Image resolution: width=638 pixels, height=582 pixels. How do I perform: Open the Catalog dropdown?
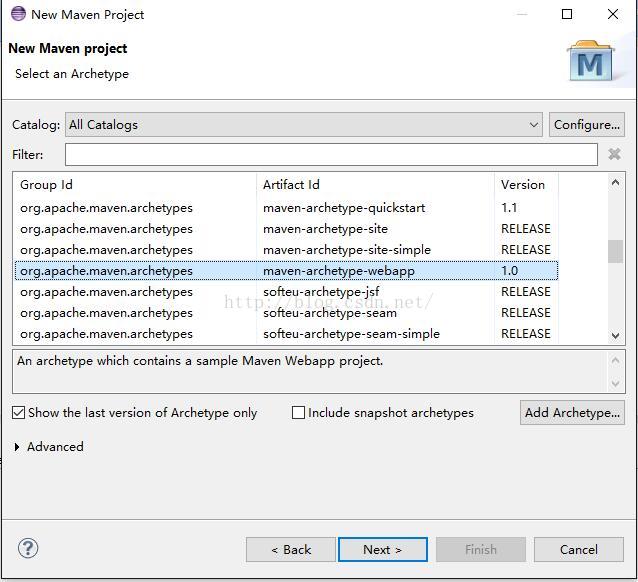304,125
